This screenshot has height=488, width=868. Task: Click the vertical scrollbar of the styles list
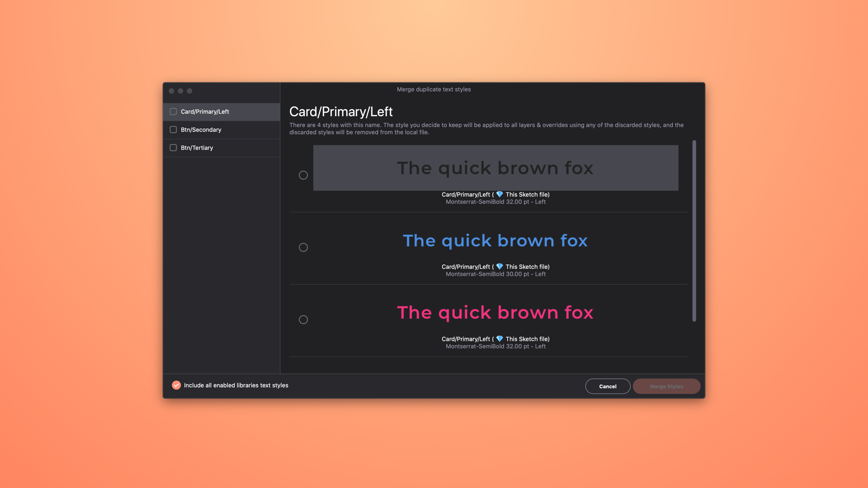[694, 230]
